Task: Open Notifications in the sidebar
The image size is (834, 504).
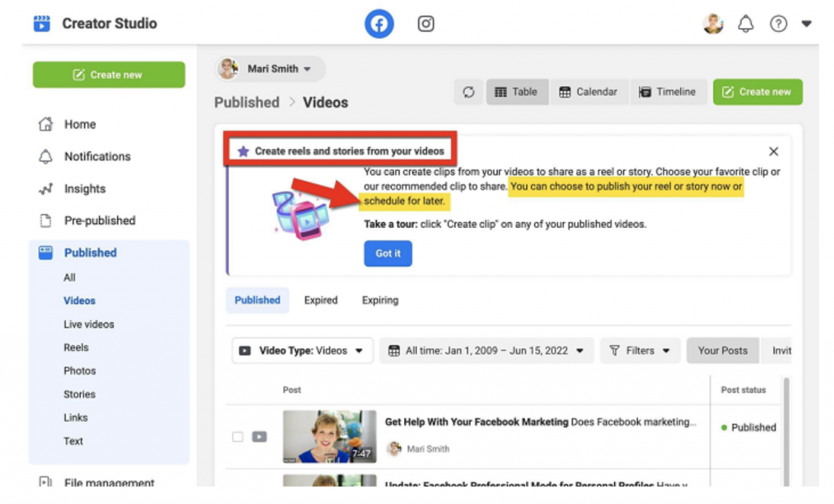Action: click(98, 156)
